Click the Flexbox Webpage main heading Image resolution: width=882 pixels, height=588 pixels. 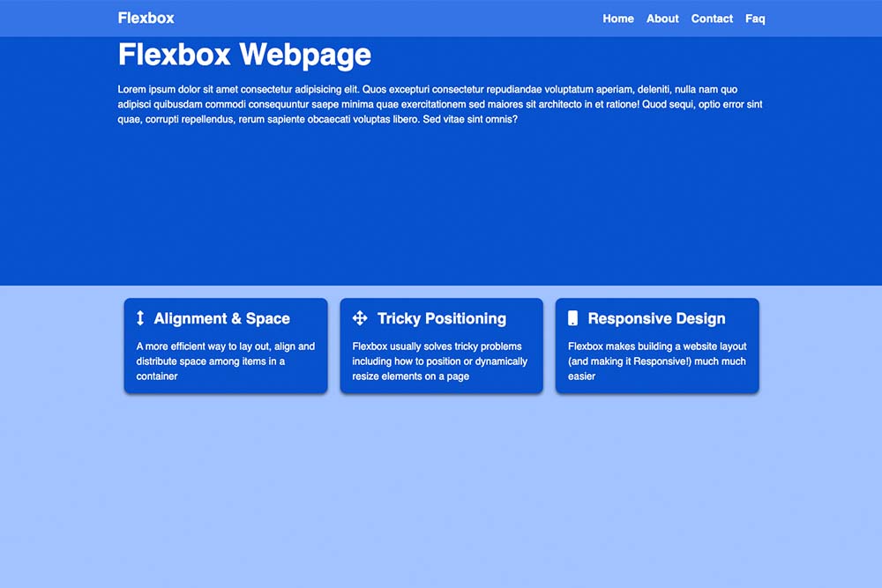click(244, 55)
